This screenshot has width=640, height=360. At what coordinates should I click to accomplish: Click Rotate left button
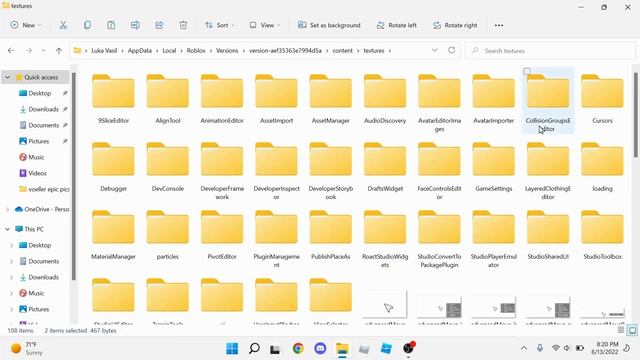(396, 25)
